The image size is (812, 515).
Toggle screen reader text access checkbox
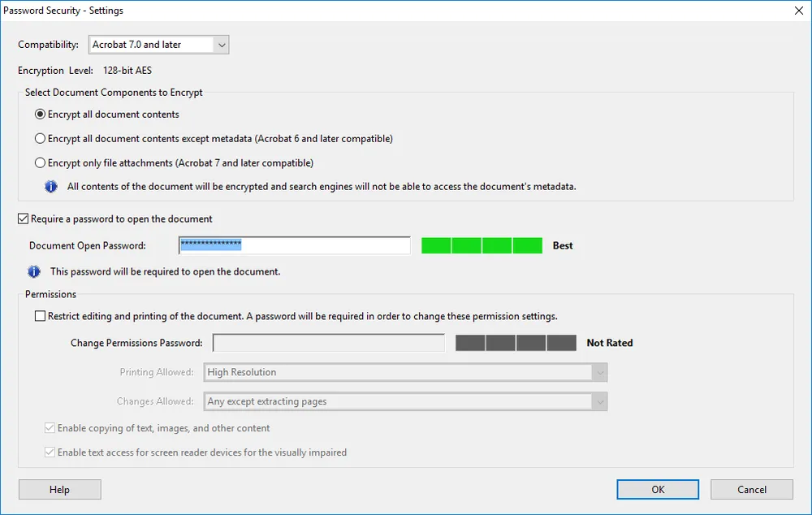[x=50, y=452]
